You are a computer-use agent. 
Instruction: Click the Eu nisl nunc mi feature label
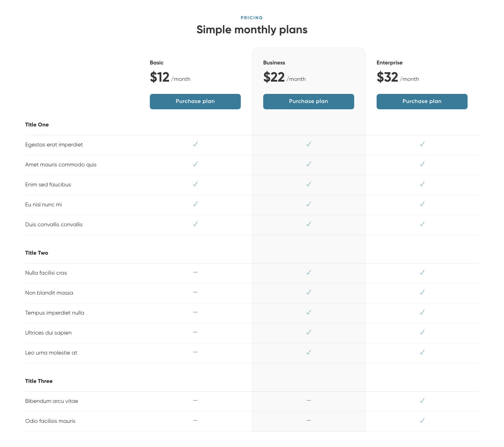pyautogui.click(x=43, y=205)
